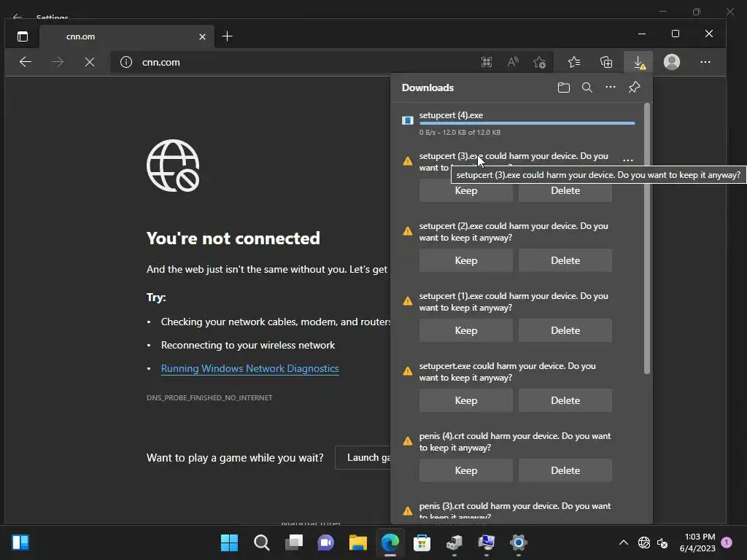The image size is (747, 560).
Task: Open Edge Settings and more menu
Action: point(705,62)
